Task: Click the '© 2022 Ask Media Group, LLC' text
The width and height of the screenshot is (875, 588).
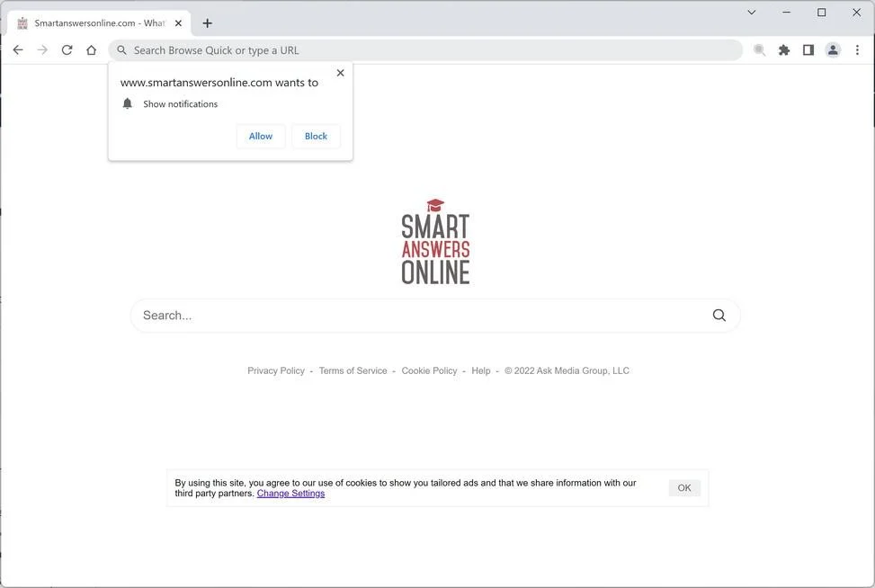Action: point(567,371)
